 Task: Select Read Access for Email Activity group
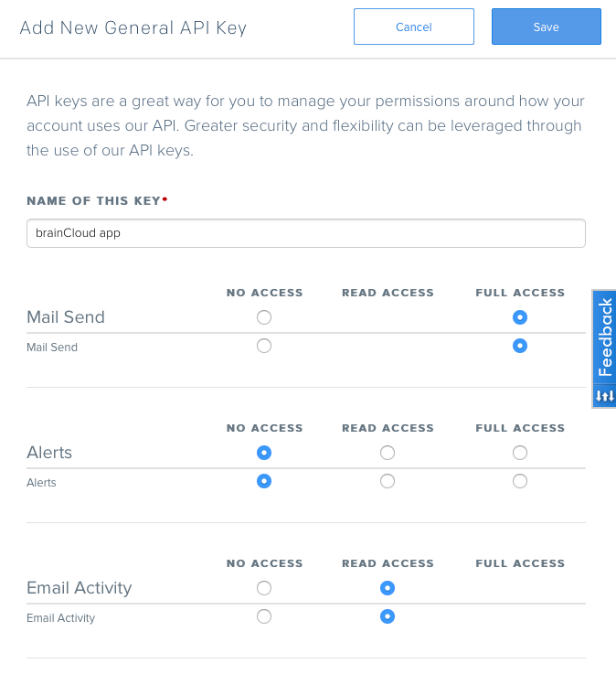pyautogui.click(x=388, y=588)
